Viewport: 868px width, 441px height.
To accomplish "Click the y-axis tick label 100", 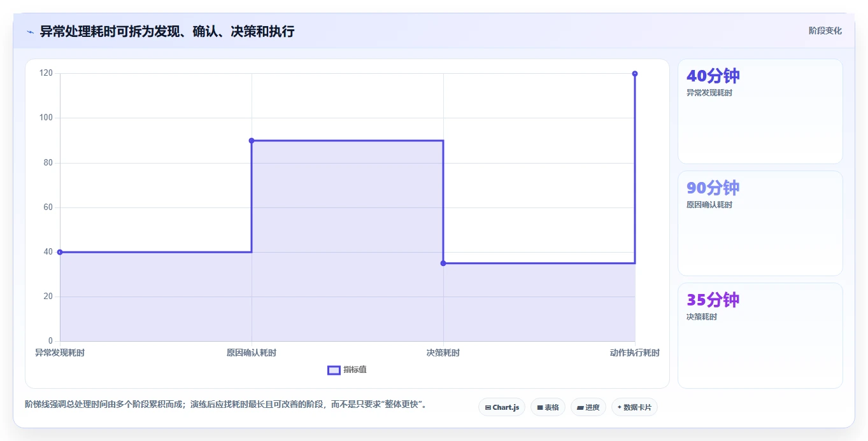I will click(46, 118).
